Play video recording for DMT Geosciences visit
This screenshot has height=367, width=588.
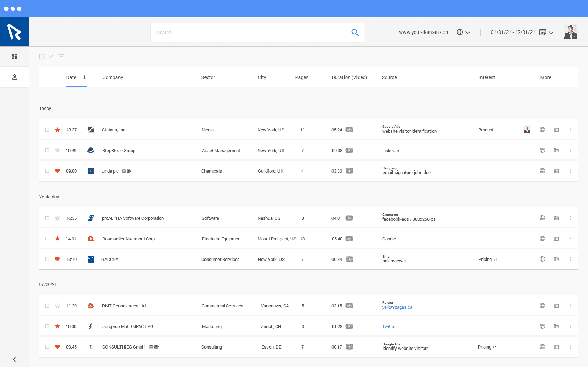349,306
